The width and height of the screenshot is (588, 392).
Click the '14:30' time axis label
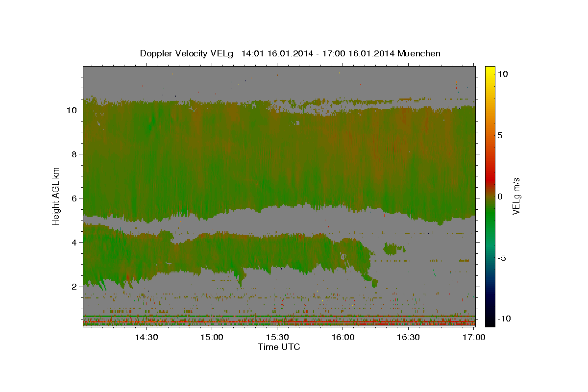[x=146, y=337]
